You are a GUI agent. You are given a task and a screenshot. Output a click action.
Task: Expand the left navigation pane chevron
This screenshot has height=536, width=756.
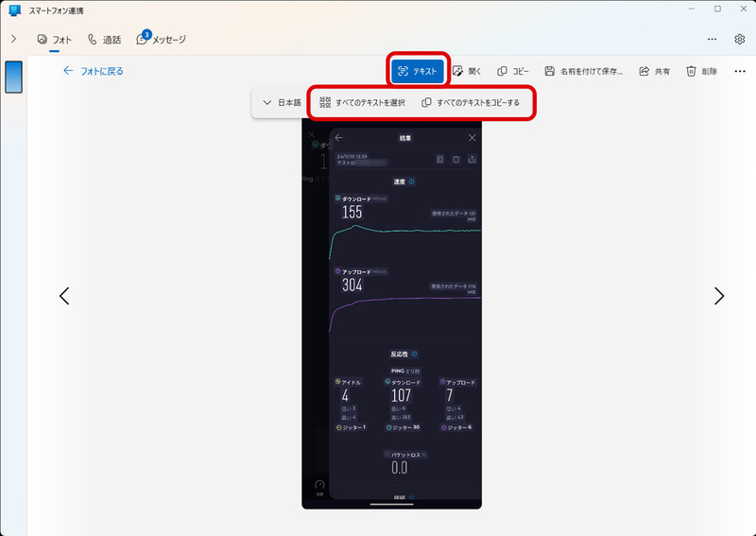pos(13,39)
